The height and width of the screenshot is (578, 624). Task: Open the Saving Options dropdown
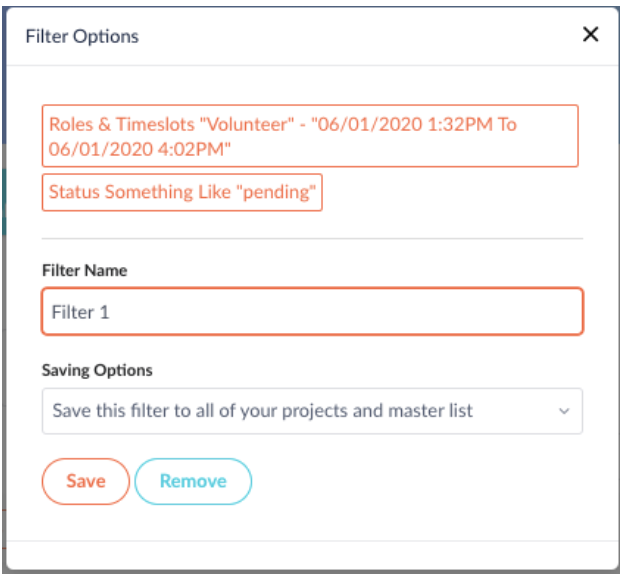[x=312, y=411]
